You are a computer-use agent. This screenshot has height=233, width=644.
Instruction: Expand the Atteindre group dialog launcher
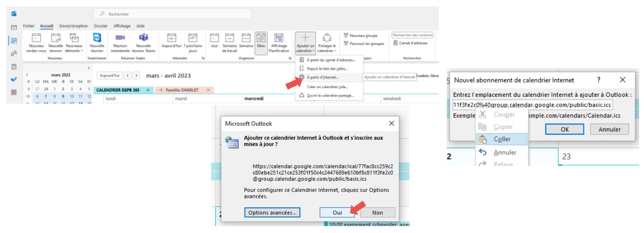[x=203, y=59]
